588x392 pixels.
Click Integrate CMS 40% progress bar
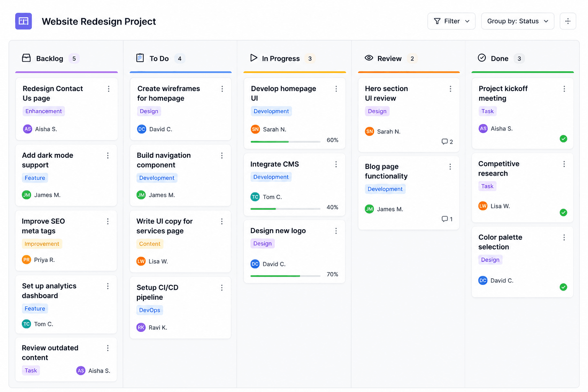pos(286,209)
